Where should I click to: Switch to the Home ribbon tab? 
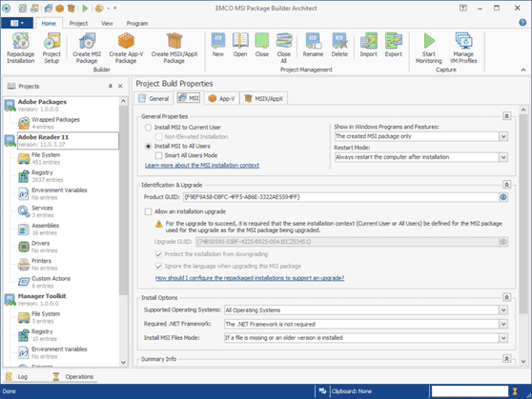[x=49, y=24]
